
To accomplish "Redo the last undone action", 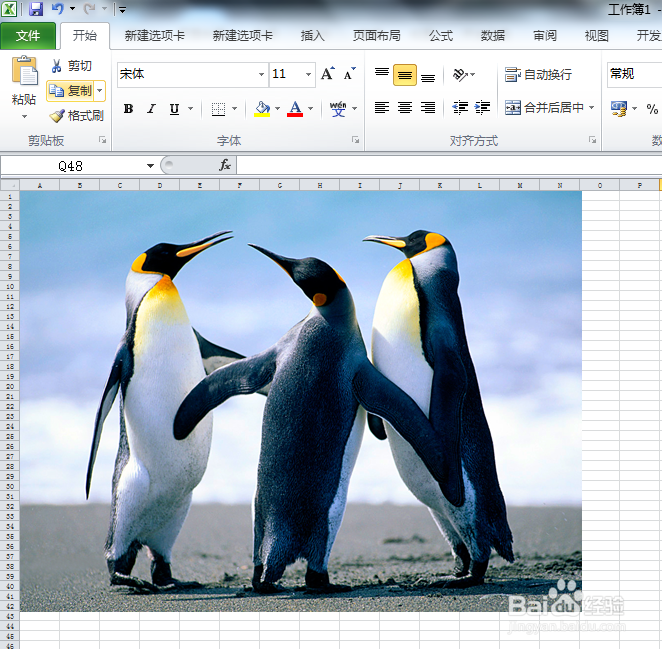I will pyautogui.click(x=90, y=9).
